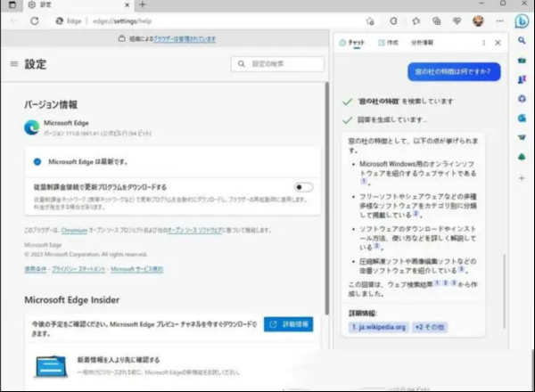535x392 pixels.
Task: Open the sidebar Drop paper plane icon
Action: 522,137
